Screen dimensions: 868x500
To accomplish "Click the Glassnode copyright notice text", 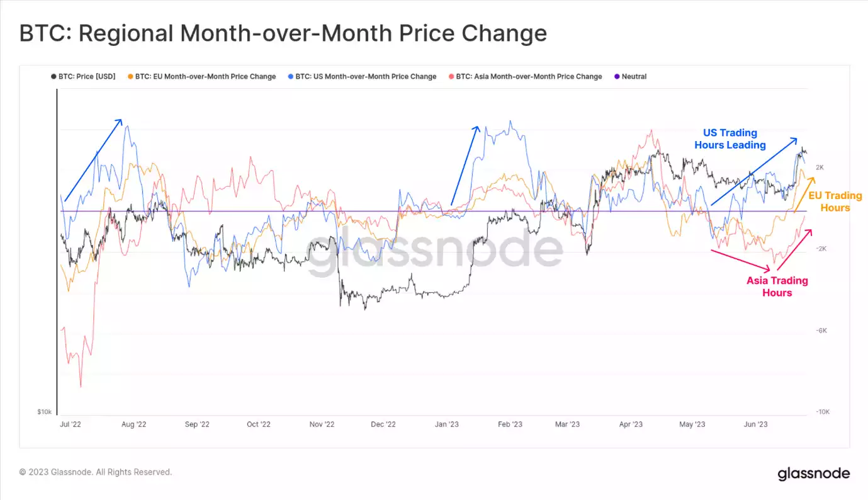I will [x=95, y=472].
